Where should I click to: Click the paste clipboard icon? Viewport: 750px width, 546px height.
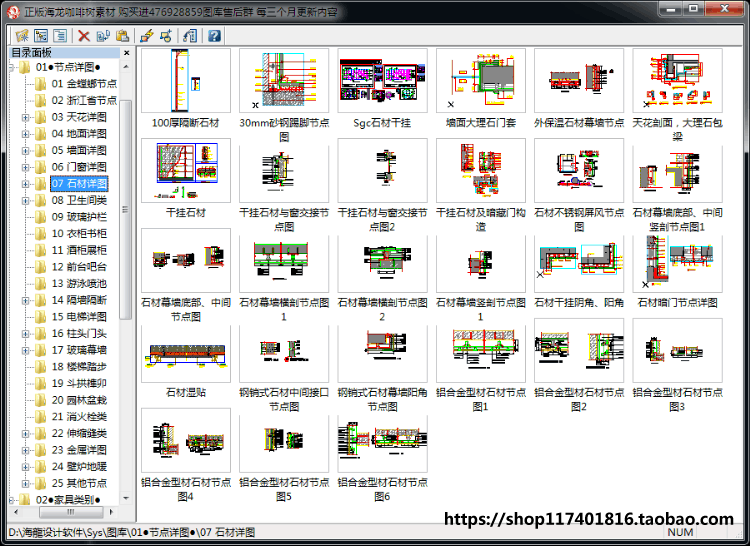tap(122, 35)
